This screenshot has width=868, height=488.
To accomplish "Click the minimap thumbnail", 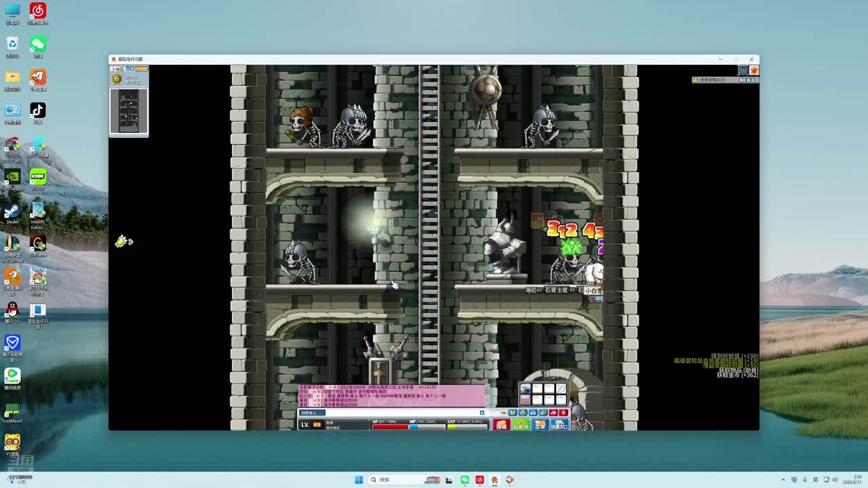I will point(129,111).
